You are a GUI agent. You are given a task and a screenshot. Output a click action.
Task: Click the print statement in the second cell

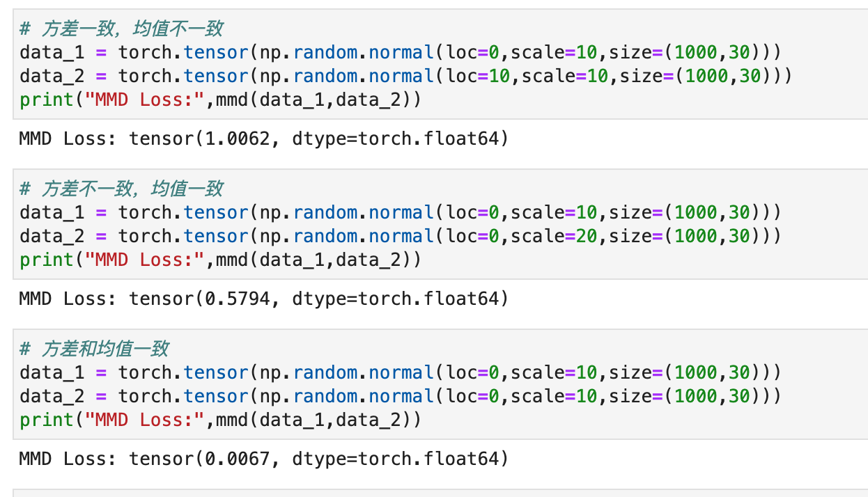tap(220, 260)
